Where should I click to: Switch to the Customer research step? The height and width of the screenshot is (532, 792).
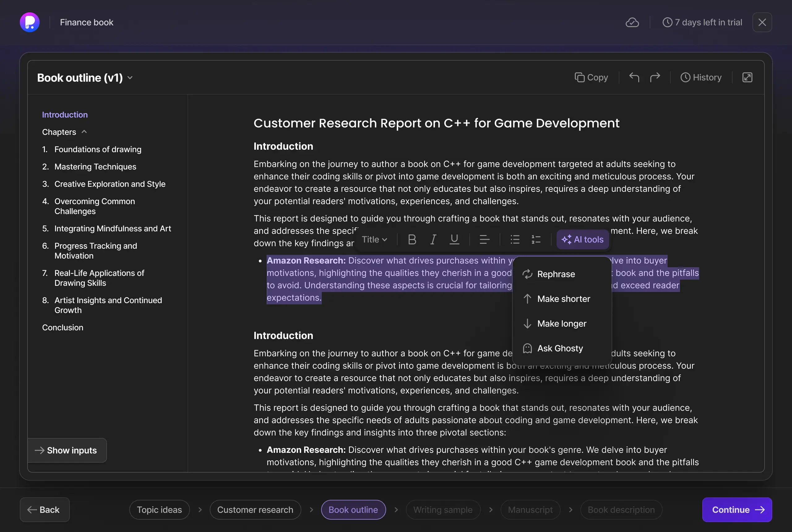coord(255,510)
